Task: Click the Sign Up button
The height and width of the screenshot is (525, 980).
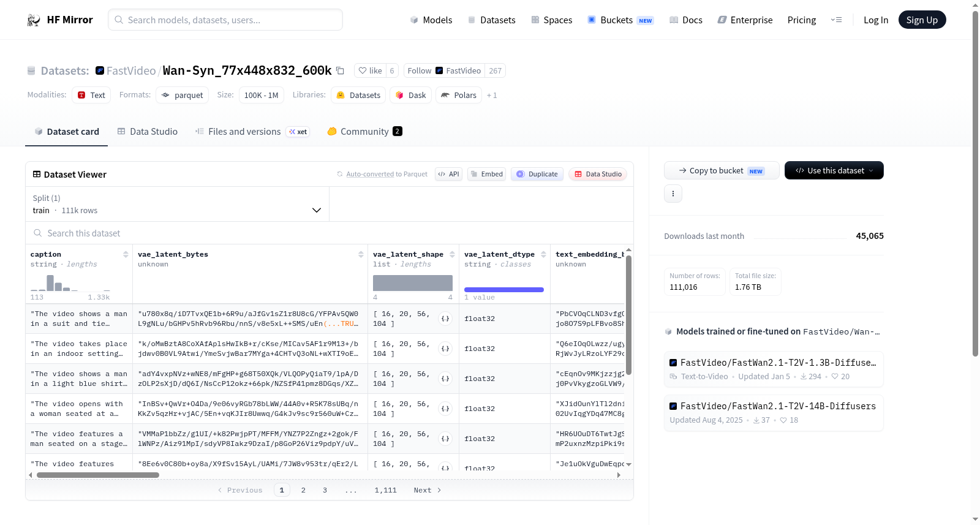Action: coord(922,20)
